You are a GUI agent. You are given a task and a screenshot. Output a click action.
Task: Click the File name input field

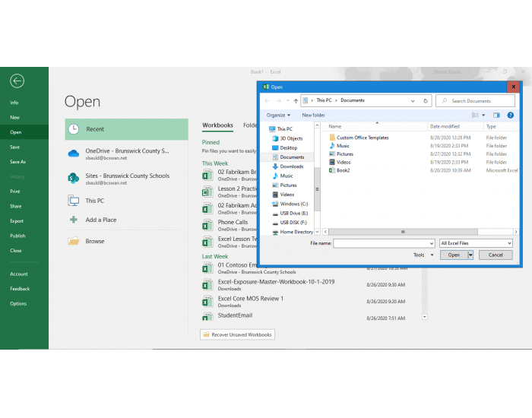(x=384, y=243)
